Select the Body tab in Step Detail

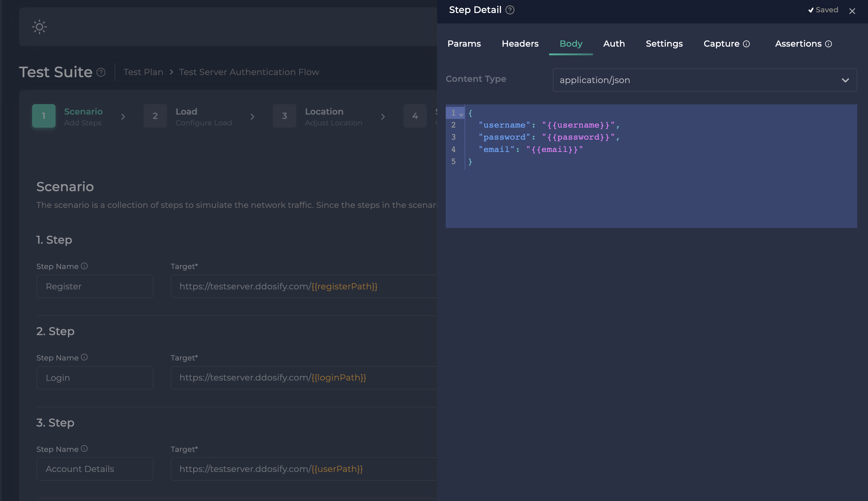tap(571, 44)
